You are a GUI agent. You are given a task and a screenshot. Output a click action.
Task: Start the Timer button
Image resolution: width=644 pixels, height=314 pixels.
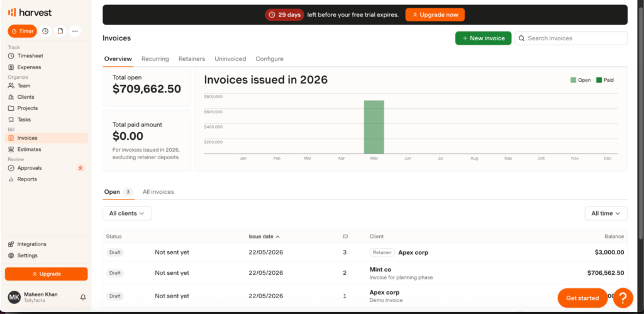22,31
